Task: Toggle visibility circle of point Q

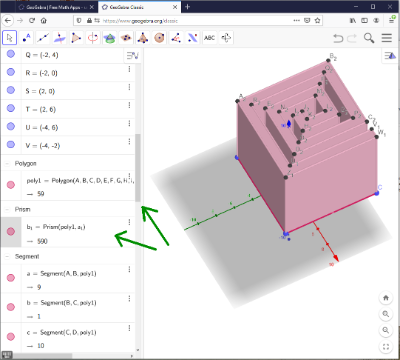Action: [x=11, y=54]
